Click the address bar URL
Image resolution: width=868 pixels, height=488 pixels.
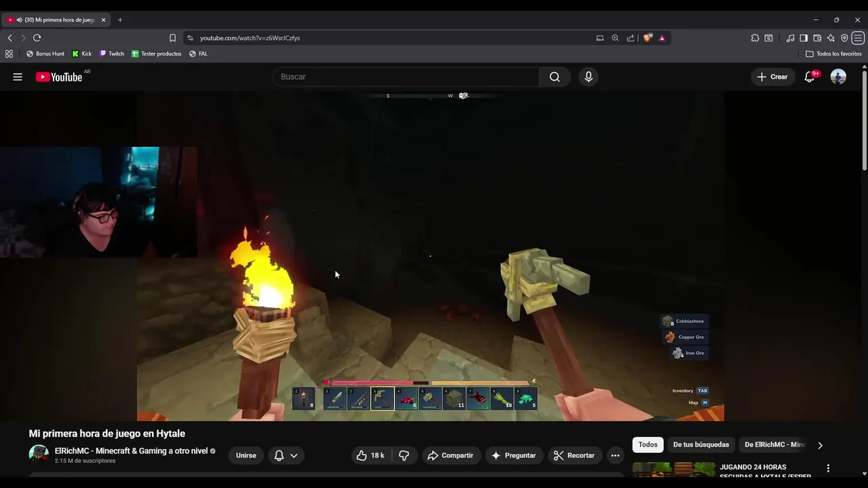[x=250, y=38]
